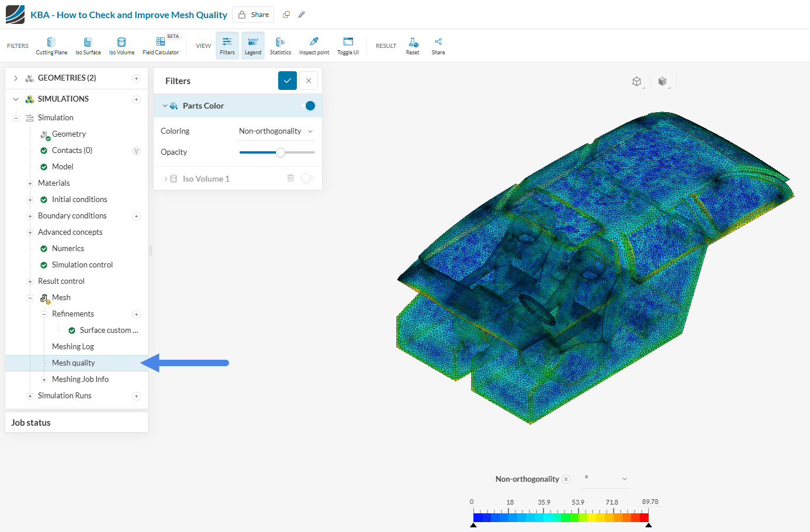
Task: Open the legend unit dropdown
Action: tap(605, 479)
